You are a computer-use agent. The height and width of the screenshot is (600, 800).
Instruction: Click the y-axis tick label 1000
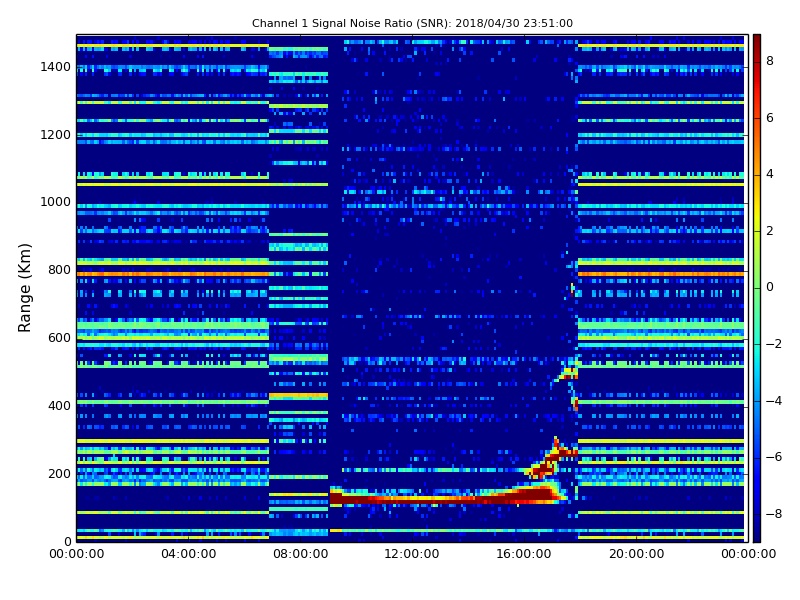point(56,202)
